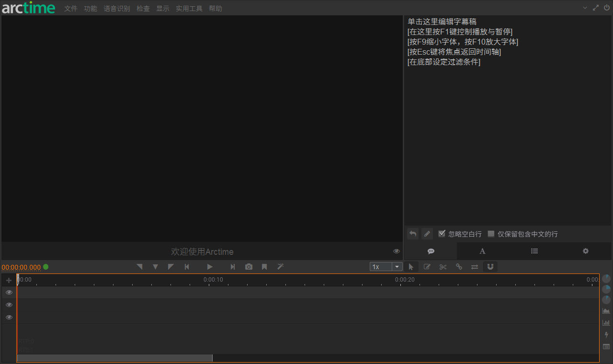This screenshot has width=613, height=364.
Task: Open the 语音识别 menu
Action: click(x=116, y=8)
